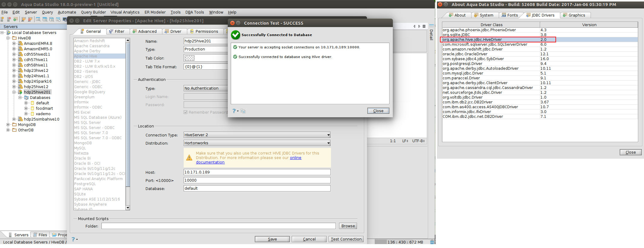Viewport: 644px width, 248px height.
Task: Switch to the Advanced tab
Action: (145, 31)
